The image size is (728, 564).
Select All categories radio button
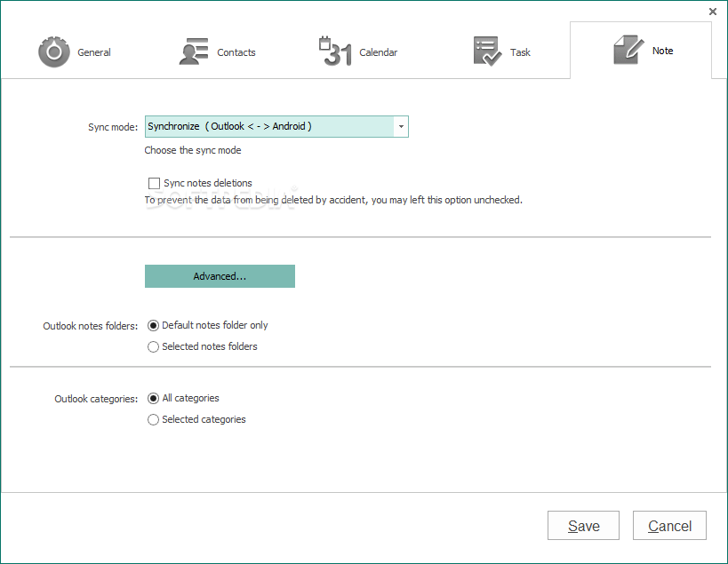[153, 399]
